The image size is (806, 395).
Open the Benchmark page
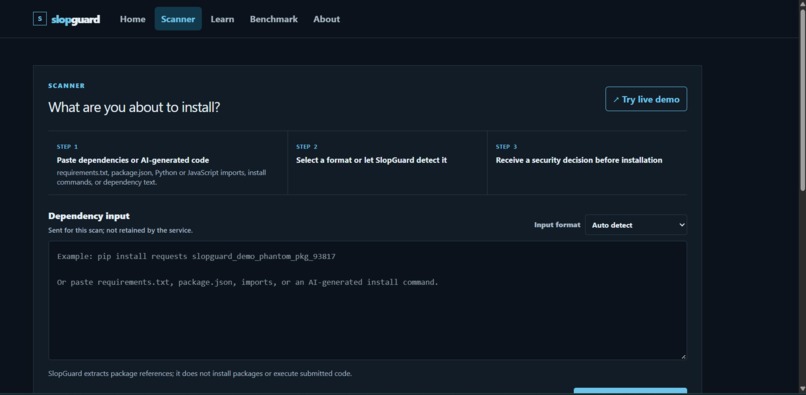click(273, 19)
